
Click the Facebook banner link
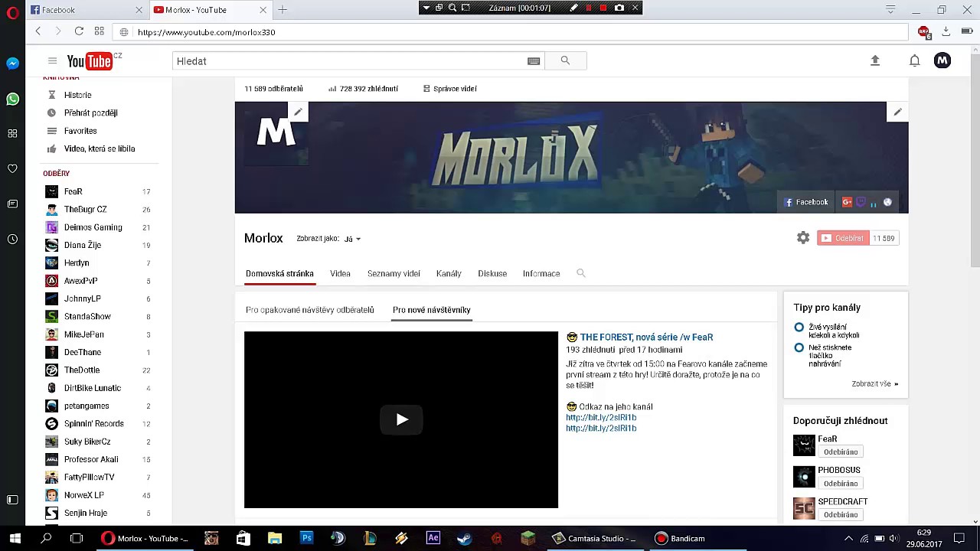[x=805, y=202]
